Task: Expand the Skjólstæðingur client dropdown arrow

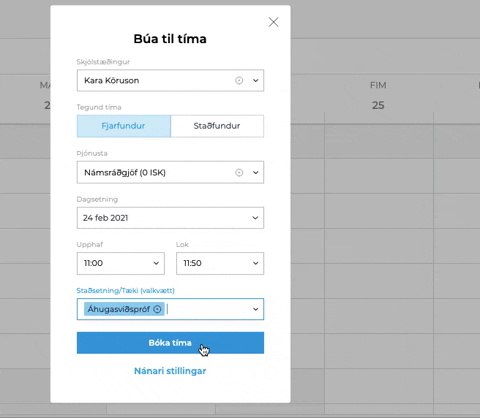Action: (255, 80)
